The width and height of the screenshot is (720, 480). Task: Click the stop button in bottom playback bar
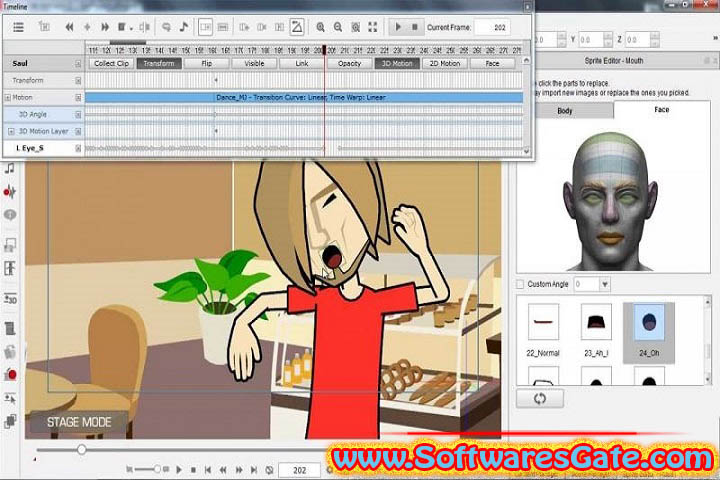click(x=193, y=470)
